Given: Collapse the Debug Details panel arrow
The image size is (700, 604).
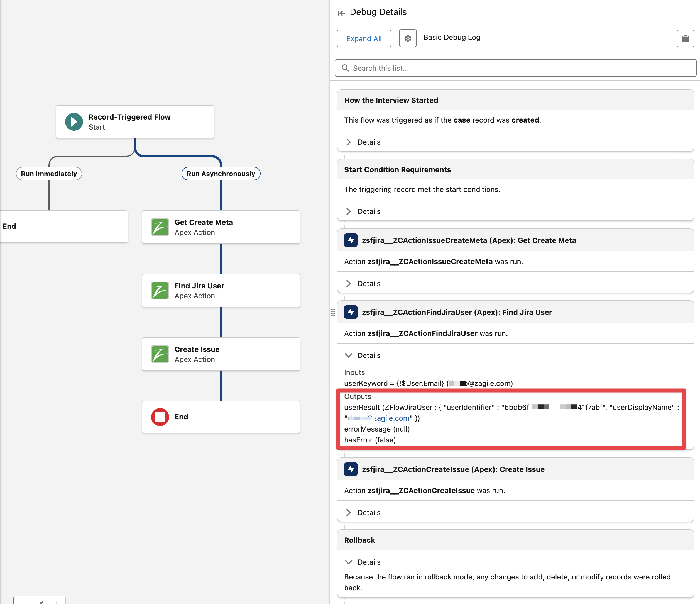Looking at the screenshot, I should 341,13.
